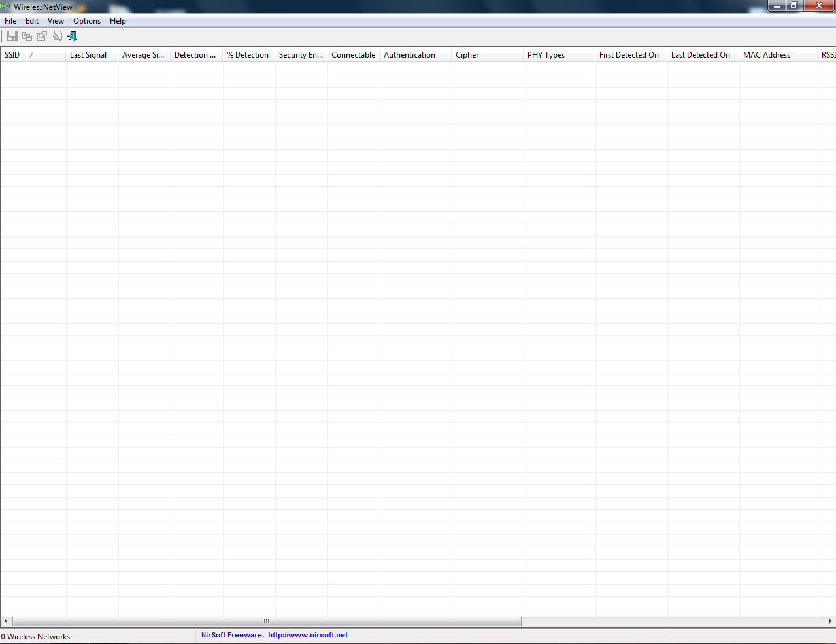
Task: Open the http://www.nirsoft.net link
Action: pos(308,635)
